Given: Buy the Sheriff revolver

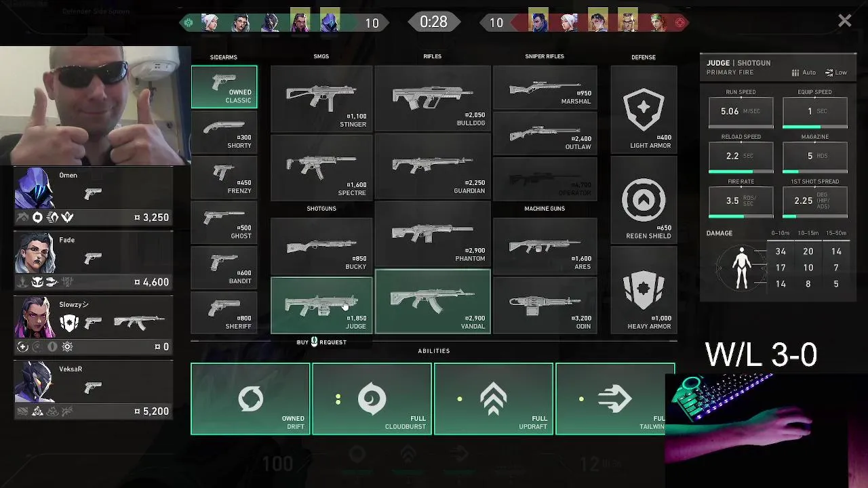Looking at the screenshot, I should 224,312.
